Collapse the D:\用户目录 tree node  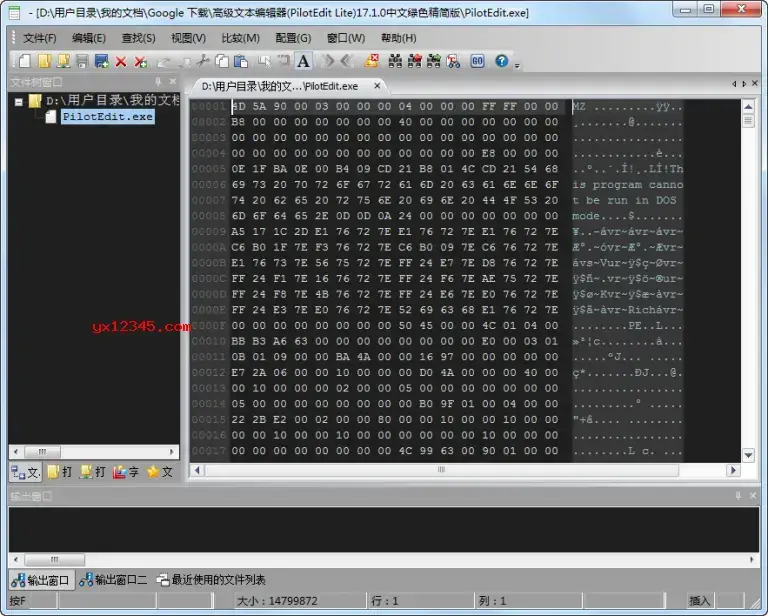(19, 102)
